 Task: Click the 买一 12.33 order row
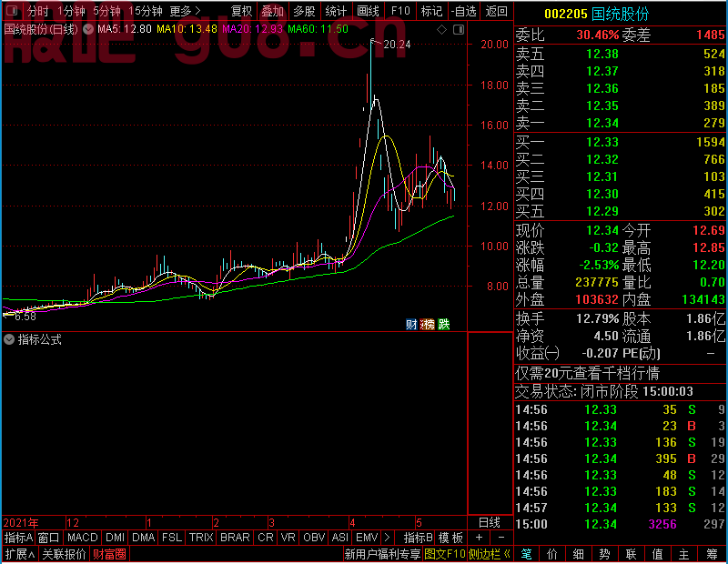pos(621,142)
